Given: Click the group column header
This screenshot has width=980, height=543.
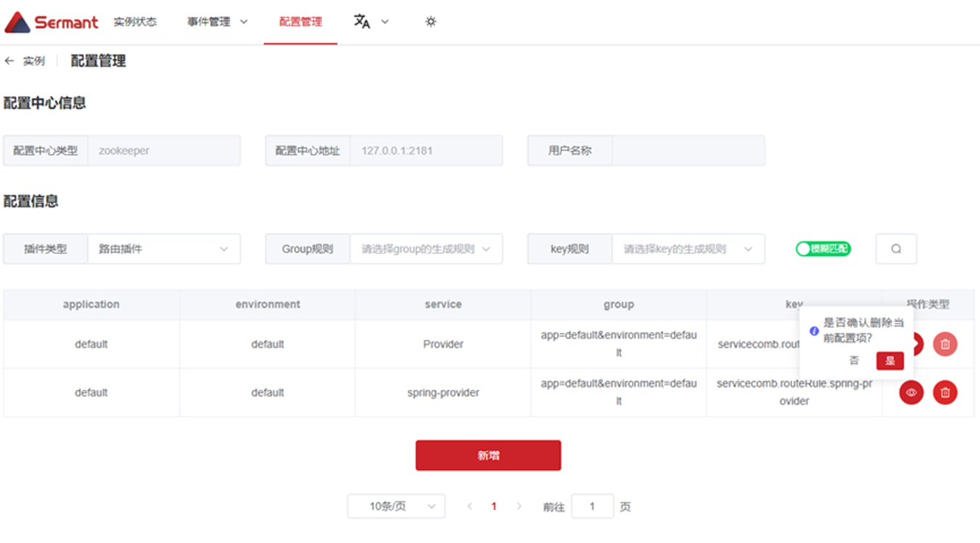Looking at the screenshot, I should [x=619, y=305].
